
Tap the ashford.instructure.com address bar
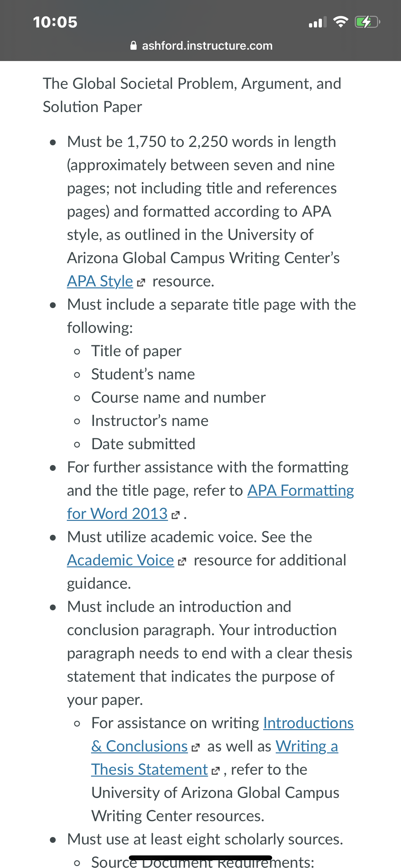coord(201,46)
